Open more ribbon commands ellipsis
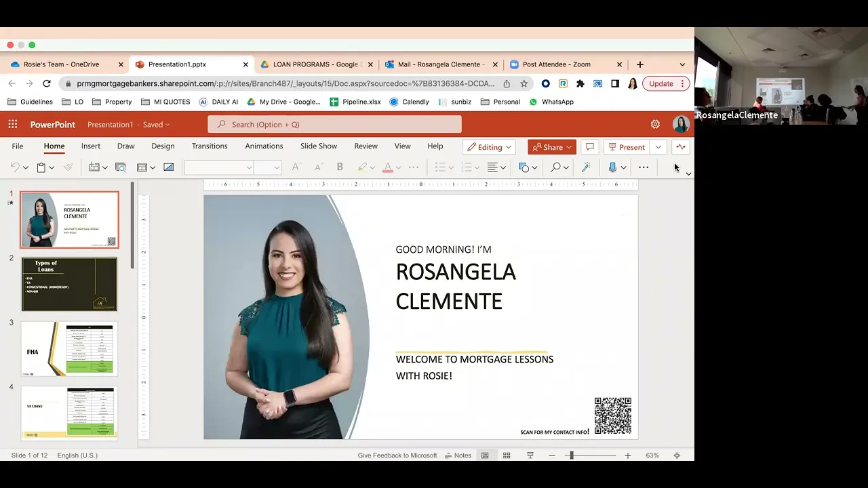This screenshot has height=488, width=868. pos(644,167)
